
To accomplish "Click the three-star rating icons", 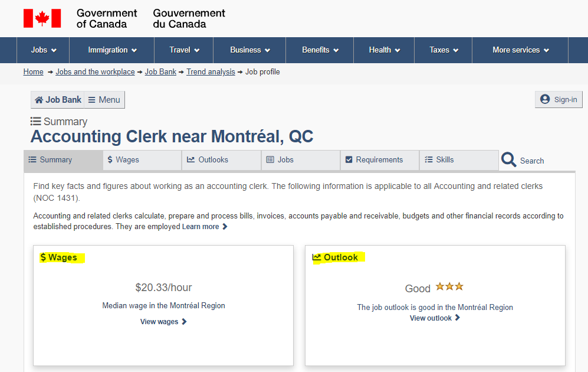I will tap(449, 287).
